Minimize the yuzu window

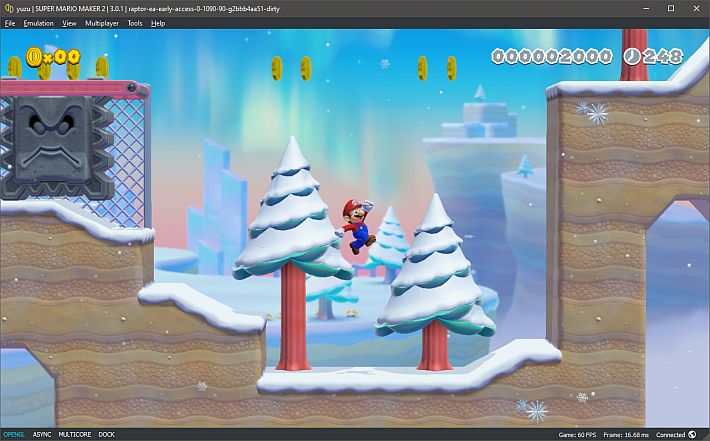[x=647, y=8]
